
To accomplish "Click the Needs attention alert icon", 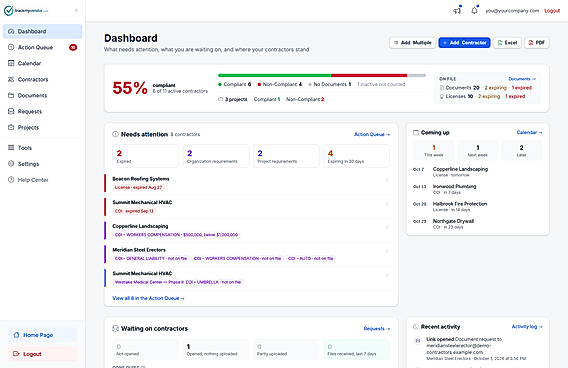I will pos(116,134).
